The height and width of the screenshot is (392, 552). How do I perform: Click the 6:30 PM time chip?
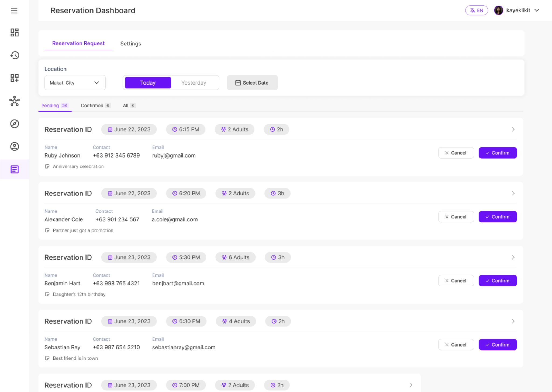(186, 321)
